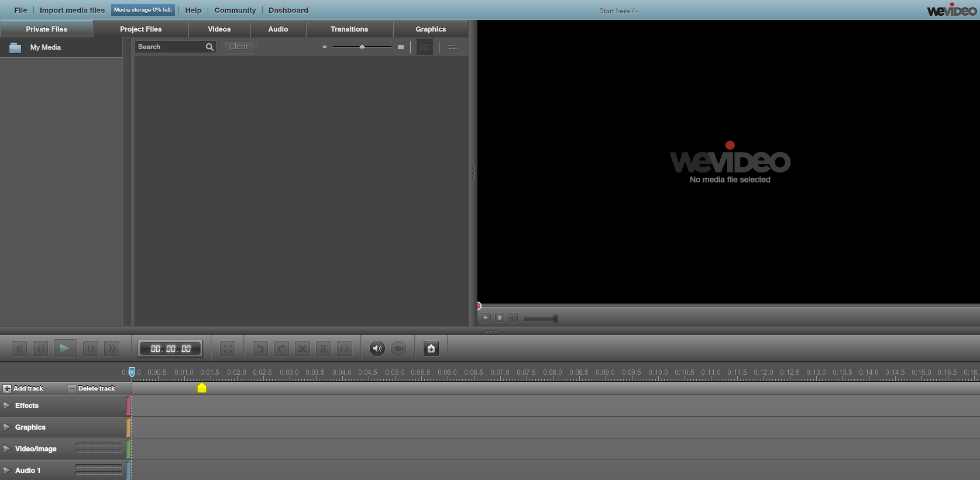Click the small thumbnail size icon

(325, 47)
